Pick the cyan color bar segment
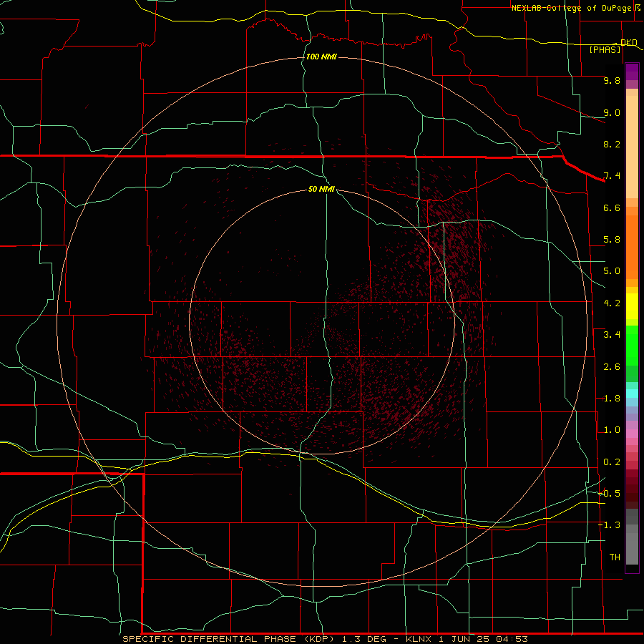Screen dimensions: 644x644 (632, 394)
